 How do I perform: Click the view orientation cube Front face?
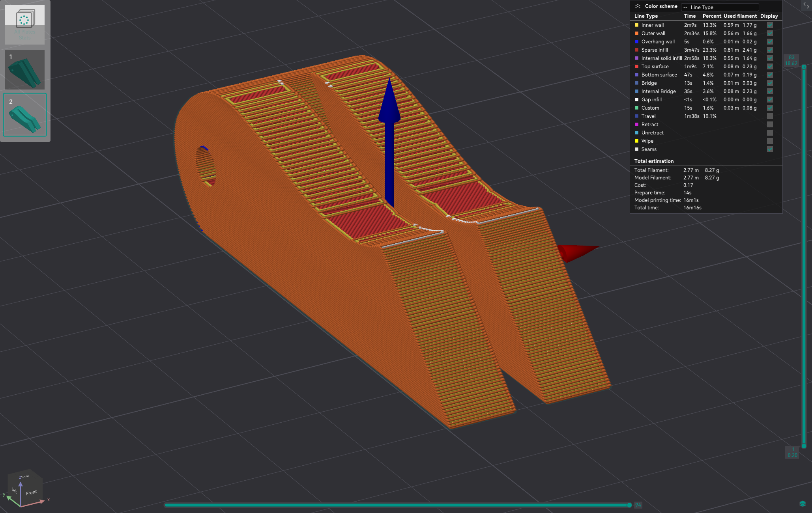pyautogui.click(x=32, y=492)
